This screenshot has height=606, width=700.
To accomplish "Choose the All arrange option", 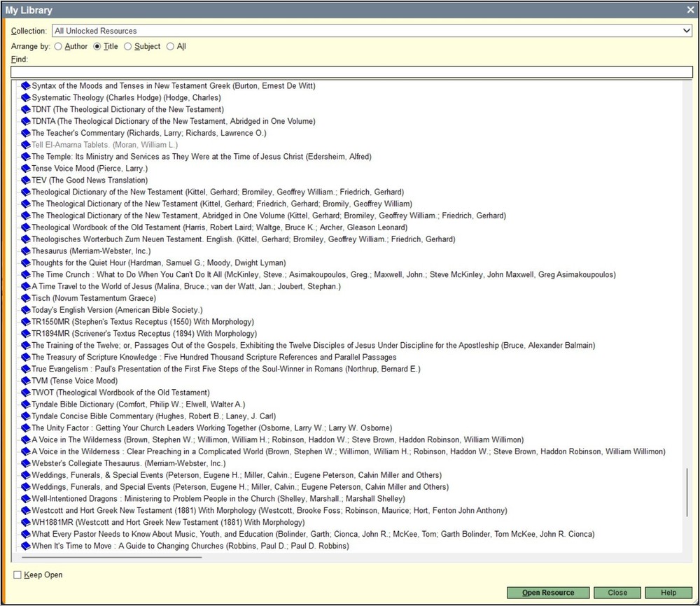I will pos(169,46).
